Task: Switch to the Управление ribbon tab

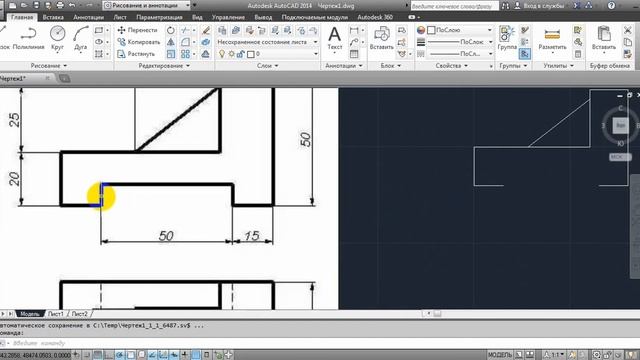Action: (228, 17)
